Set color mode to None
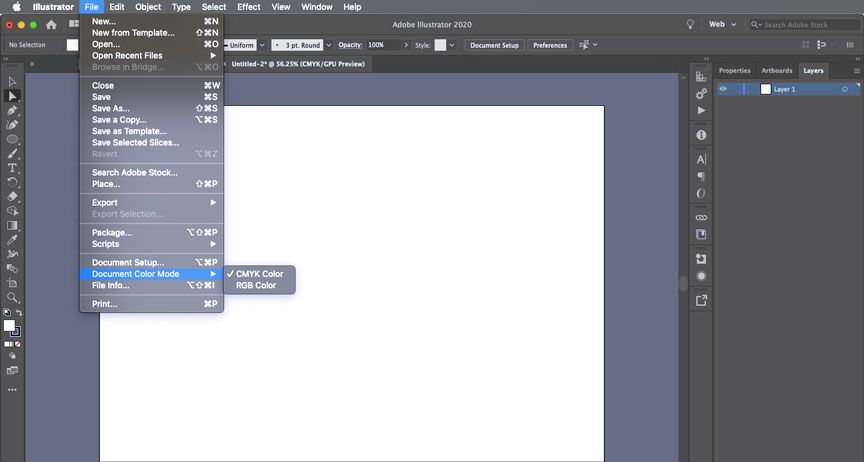Image resolution: width=864 pixels, height=462 pixels. point(18,344)
